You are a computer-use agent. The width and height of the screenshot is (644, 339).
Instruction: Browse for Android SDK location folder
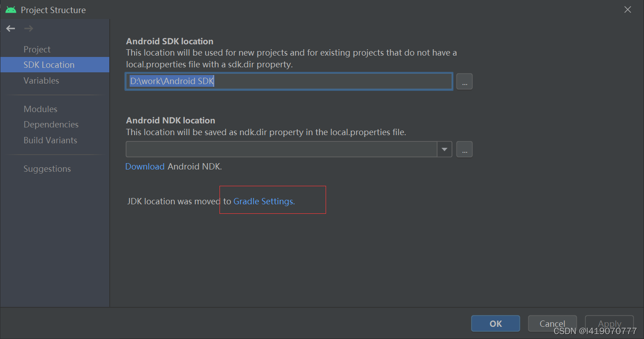(x=464, y=81)
